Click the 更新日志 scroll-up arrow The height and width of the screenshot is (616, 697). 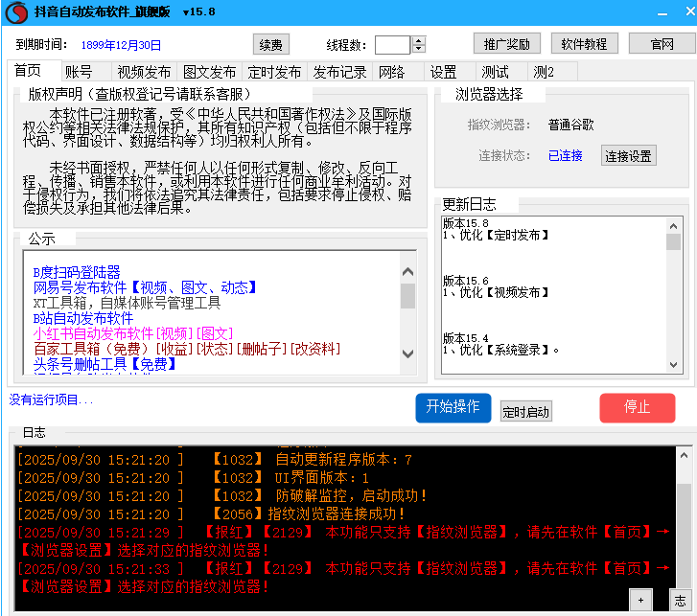pos(673,226)
